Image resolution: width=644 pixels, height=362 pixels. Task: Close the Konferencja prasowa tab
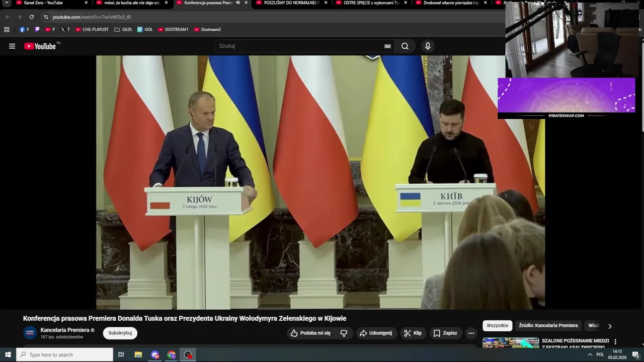click(x=246, y=3)
